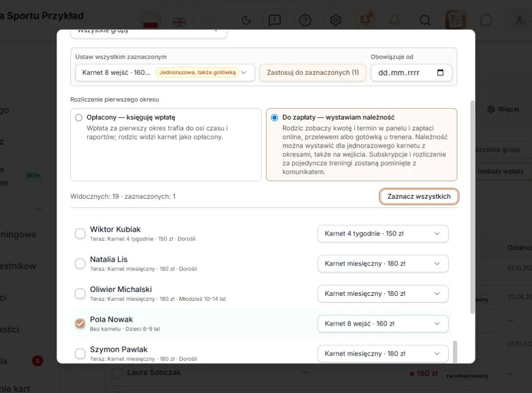Open the calendar picker icon in the date field
Viewport: 532px width, 393px height.
click(440, 72)
